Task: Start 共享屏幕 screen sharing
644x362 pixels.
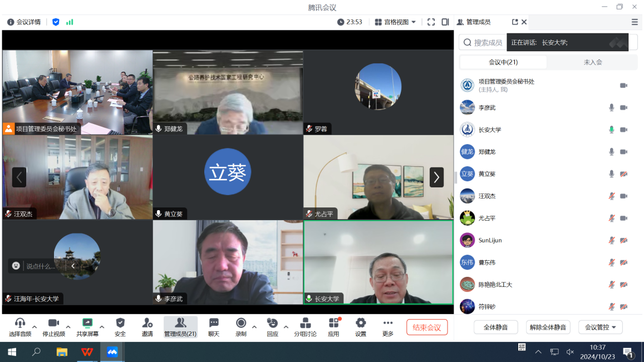Action: tap(87, 327)
